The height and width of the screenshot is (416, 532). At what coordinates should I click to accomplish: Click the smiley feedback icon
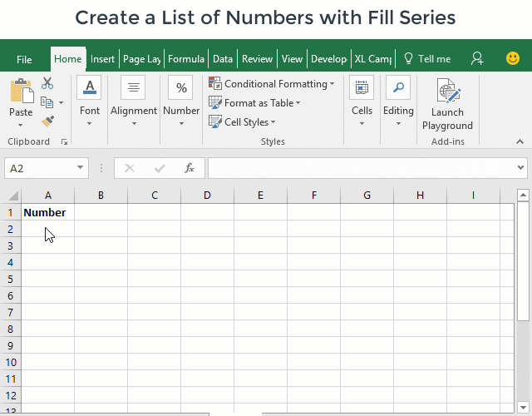point(513,58)
